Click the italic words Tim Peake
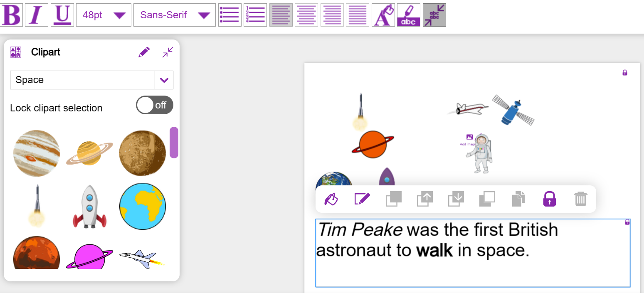This screenshot has height=293, width=644. (x=360, y=230)
